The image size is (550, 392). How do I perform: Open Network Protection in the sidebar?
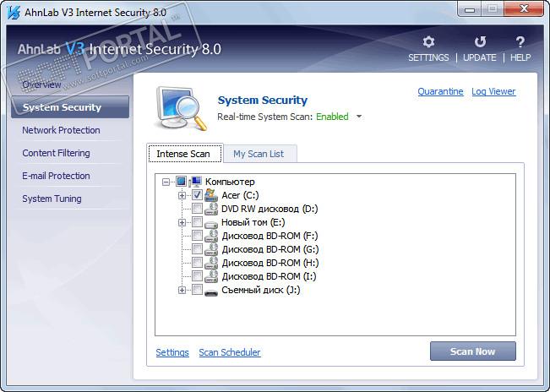click(61, 130)
